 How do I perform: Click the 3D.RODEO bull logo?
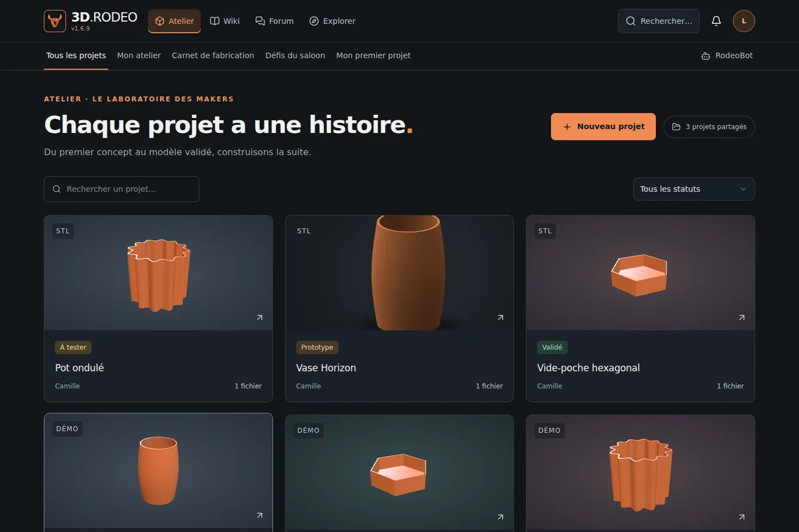pos(55,21)
